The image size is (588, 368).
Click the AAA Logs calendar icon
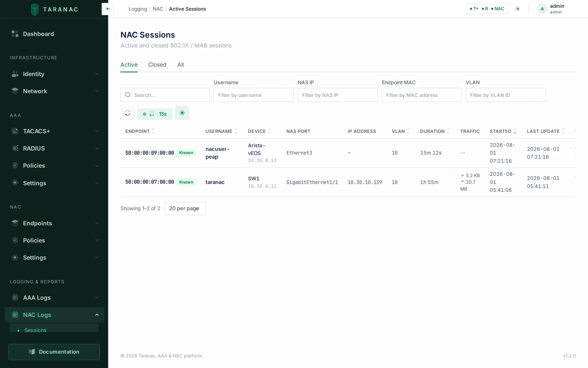click(15, 297)
